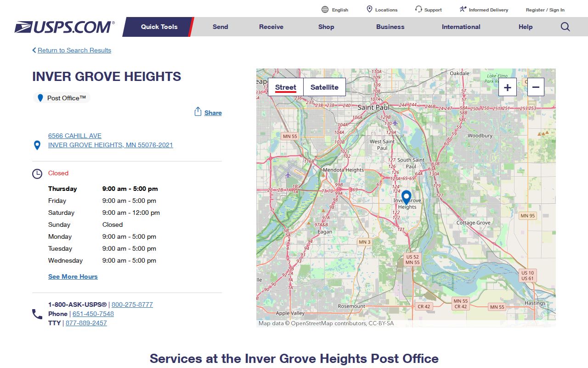Zoom out on the map
This screenshot has width=588, height=368.
tap(536, 87)
